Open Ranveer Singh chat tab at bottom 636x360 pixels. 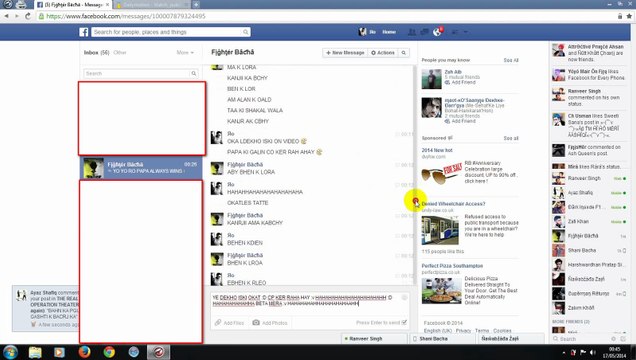(x=374, y=339)
